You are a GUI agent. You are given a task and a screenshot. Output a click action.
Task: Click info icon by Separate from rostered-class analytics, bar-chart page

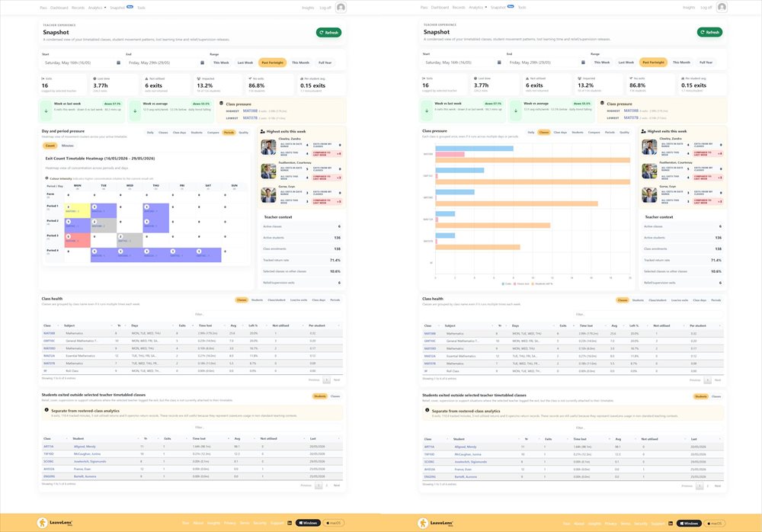[x=427, y=410]
